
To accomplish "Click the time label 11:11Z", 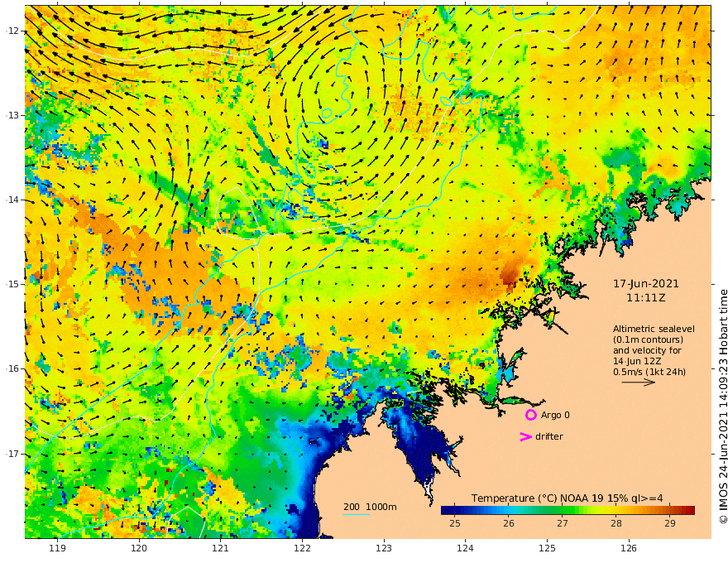I will click(646, 298).
